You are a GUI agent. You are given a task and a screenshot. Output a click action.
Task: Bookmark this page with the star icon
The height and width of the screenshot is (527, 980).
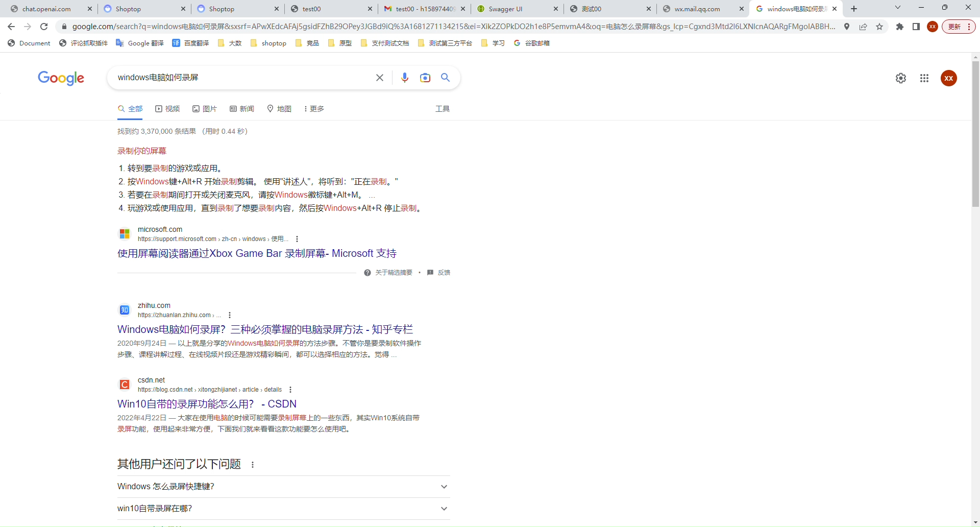879,27
